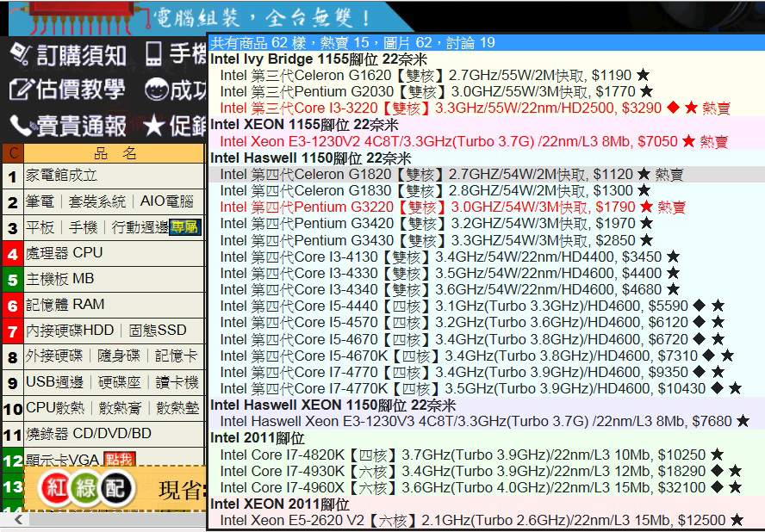Click the black 配 circle in the banner

point(115,488)
